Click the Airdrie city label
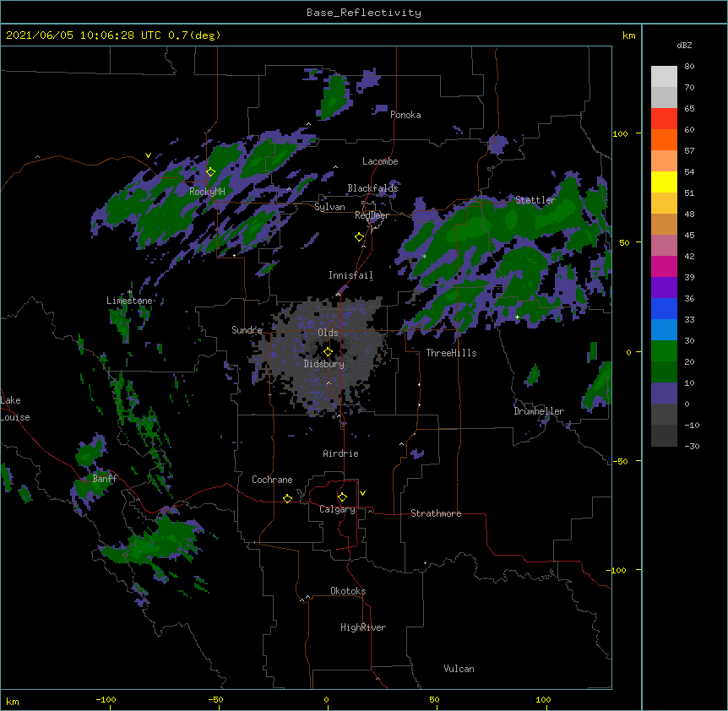The height and width of the screenshot is (711, 728). click(x=340, y=453)
